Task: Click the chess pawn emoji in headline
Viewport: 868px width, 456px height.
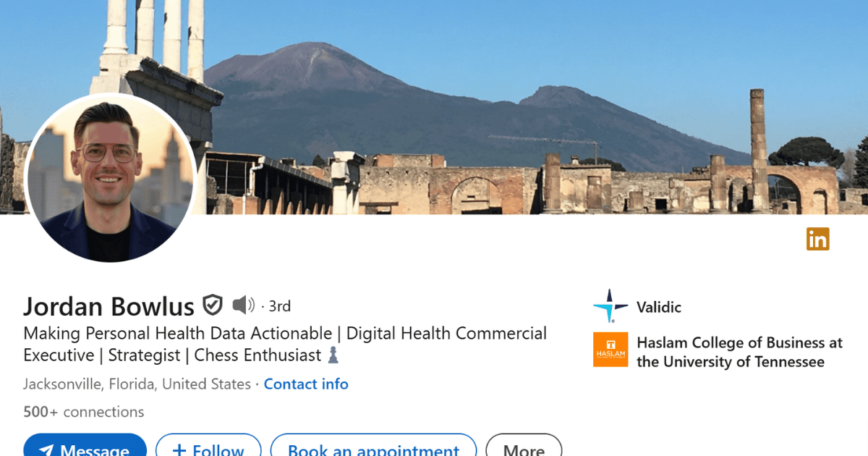Action: (333, 355)
